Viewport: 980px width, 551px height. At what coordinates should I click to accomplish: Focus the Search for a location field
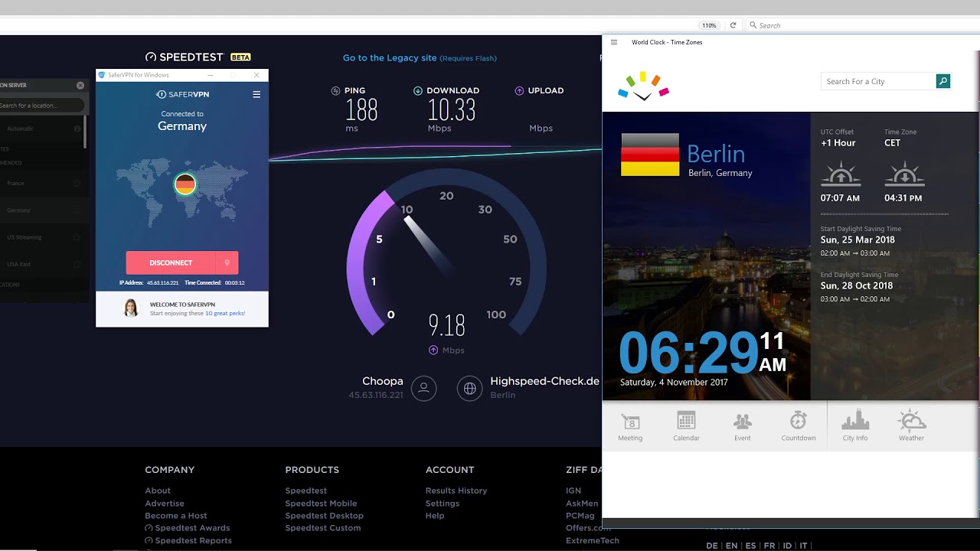click(41, 106)
